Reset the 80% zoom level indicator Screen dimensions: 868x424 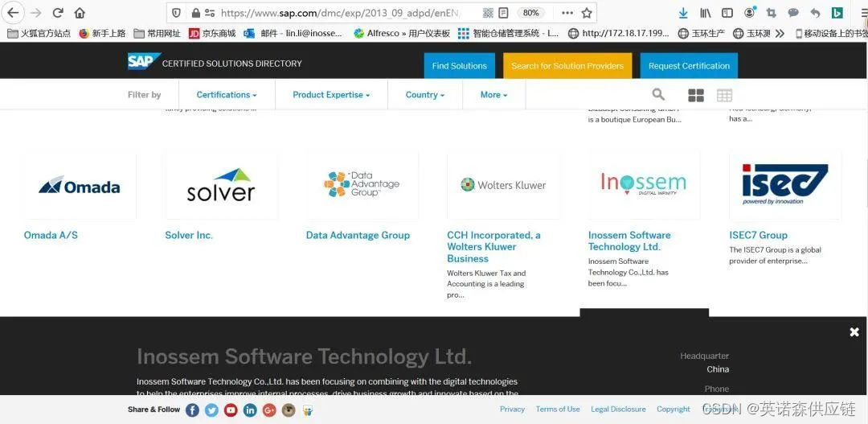tap(531, 13)
